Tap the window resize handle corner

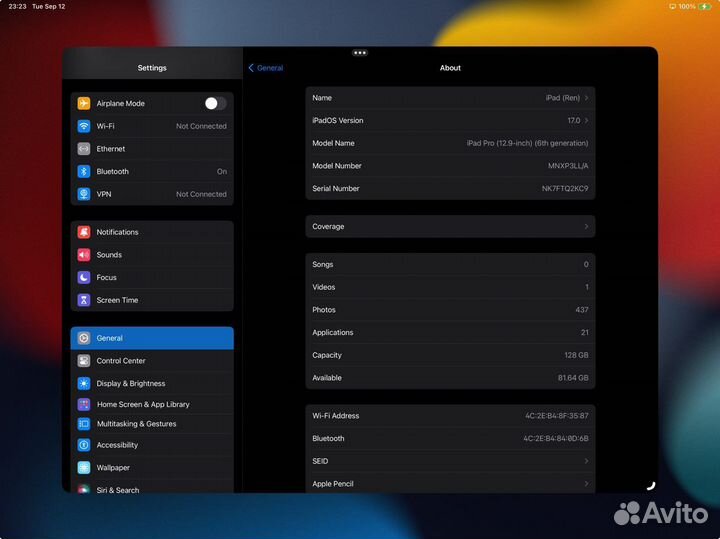(651, 486)
